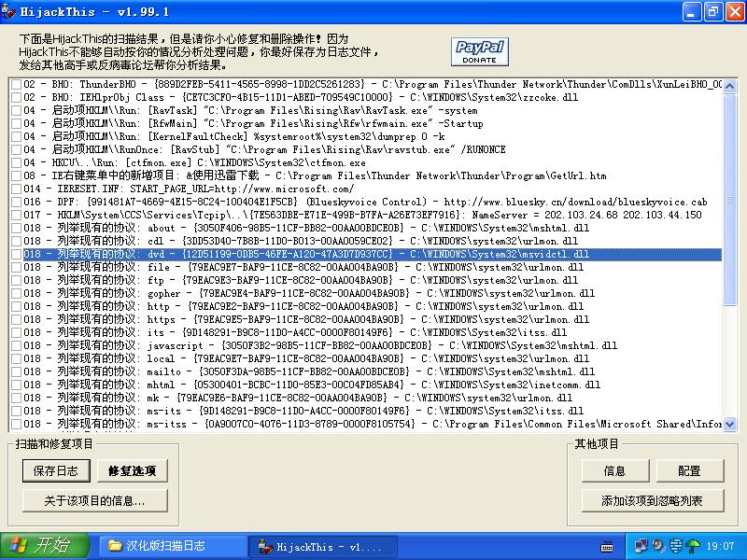
Task: Check the O8 迅雷下载 GetUrl.htm checkbox
Action: click(16, 175)
